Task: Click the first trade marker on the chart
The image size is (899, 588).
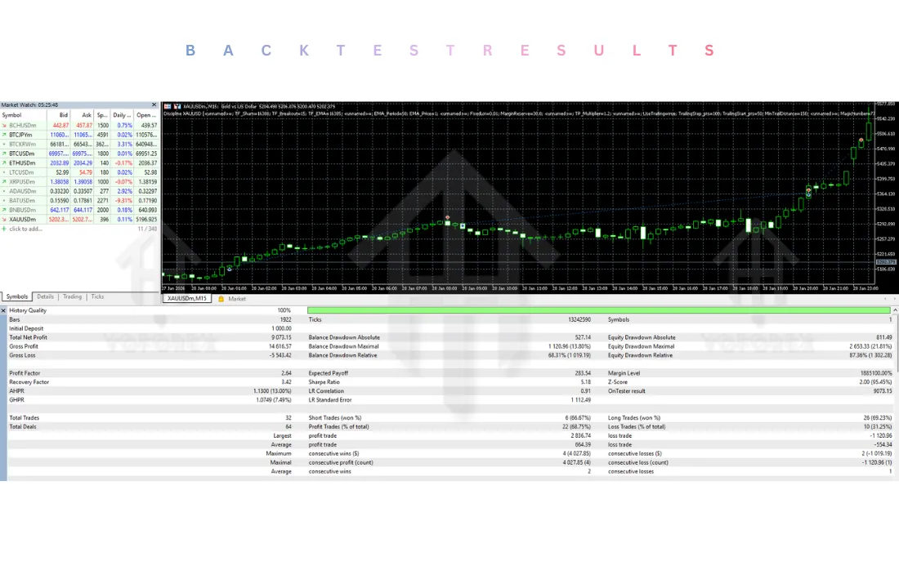Action: pyautogui.click(x=230, y=268)
